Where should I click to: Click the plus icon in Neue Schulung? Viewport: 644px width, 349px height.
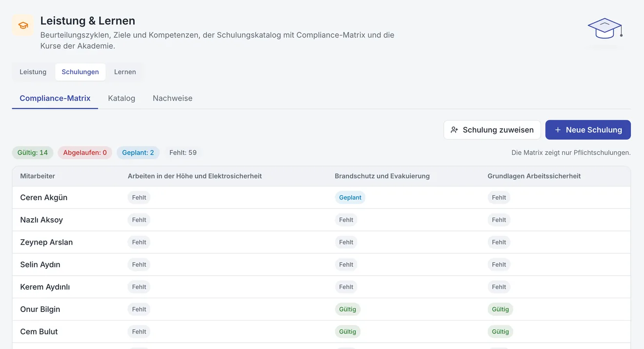558,130
